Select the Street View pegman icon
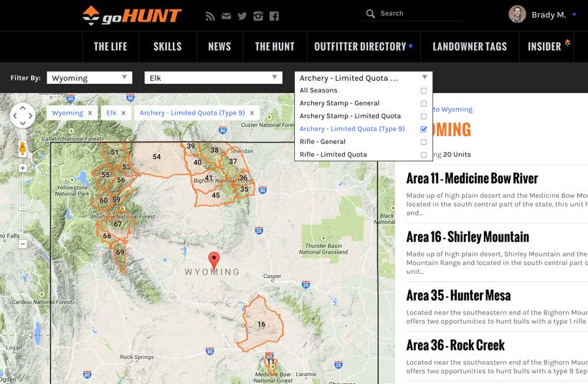 [x=22, y=148]
